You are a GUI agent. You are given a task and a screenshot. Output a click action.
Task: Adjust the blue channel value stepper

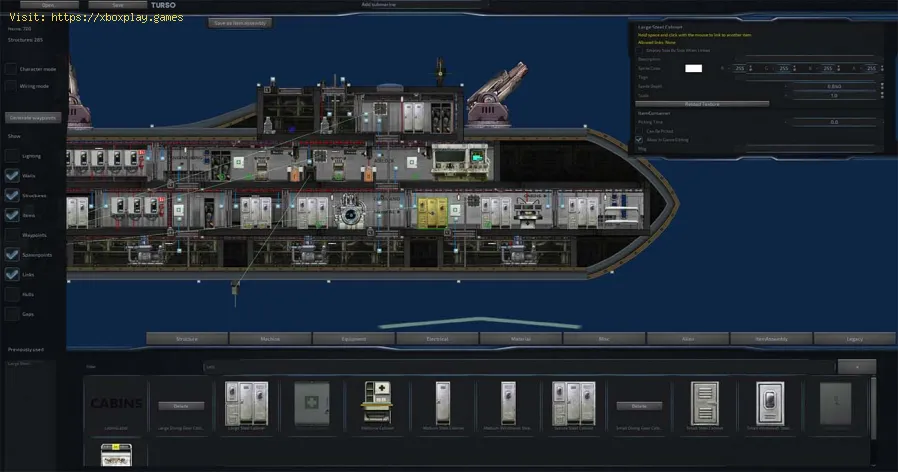click(x=838, y=68)
